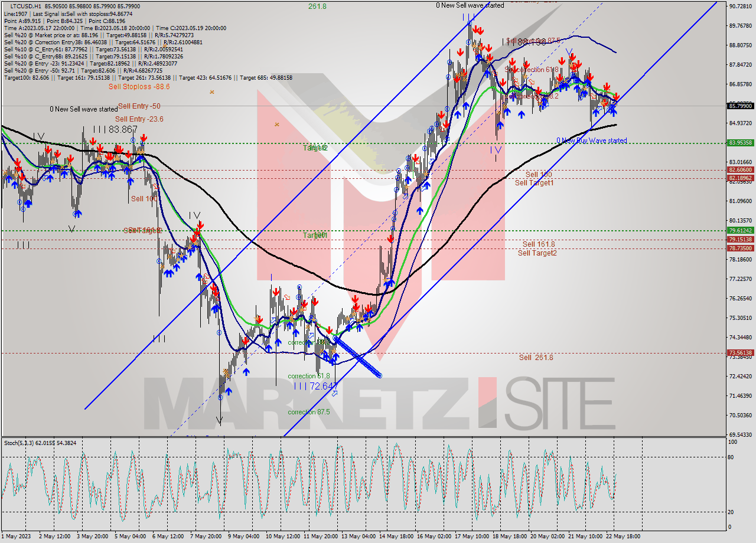Click the 72.42420 price axis value
Viewport: 756px width, 543px height.
coord(741,376)
